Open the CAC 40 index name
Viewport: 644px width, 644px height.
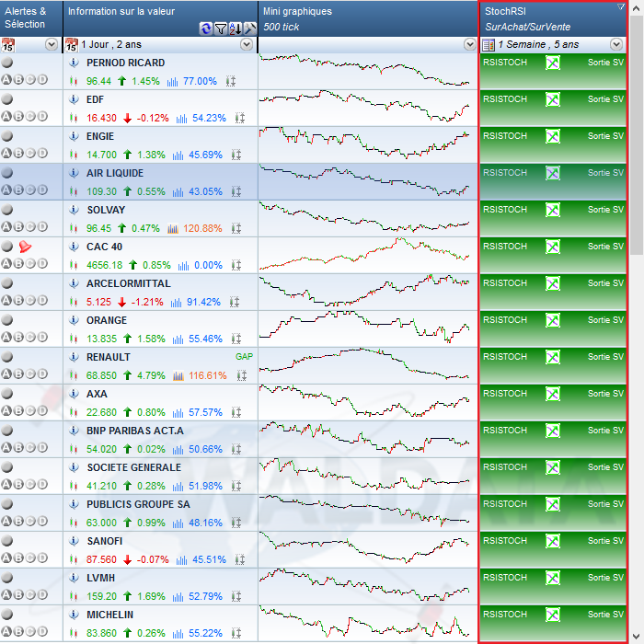click(x=104, y=247)
